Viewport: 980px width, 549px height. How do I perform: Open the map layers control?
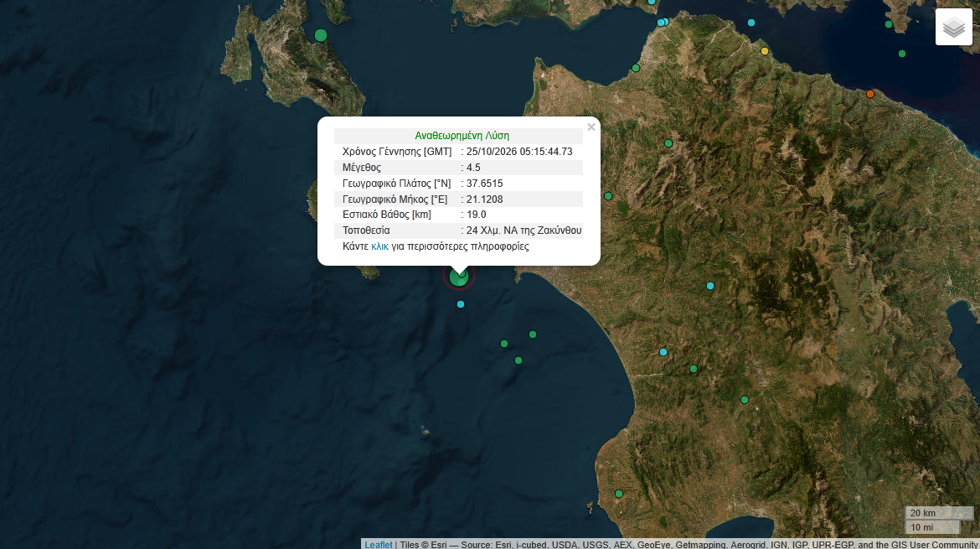click(954, 27)
